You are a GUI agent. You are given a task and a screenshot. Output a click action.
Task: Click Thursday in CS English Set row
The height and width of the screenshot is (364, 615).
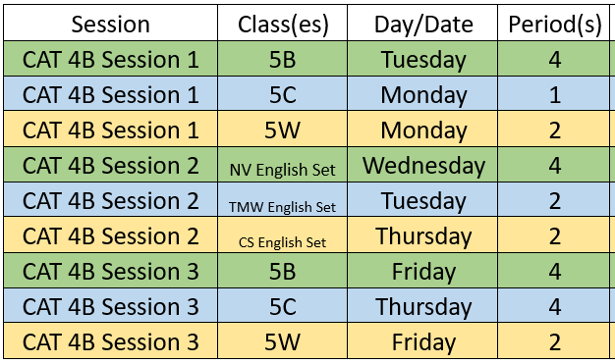(x=422, y=234)
